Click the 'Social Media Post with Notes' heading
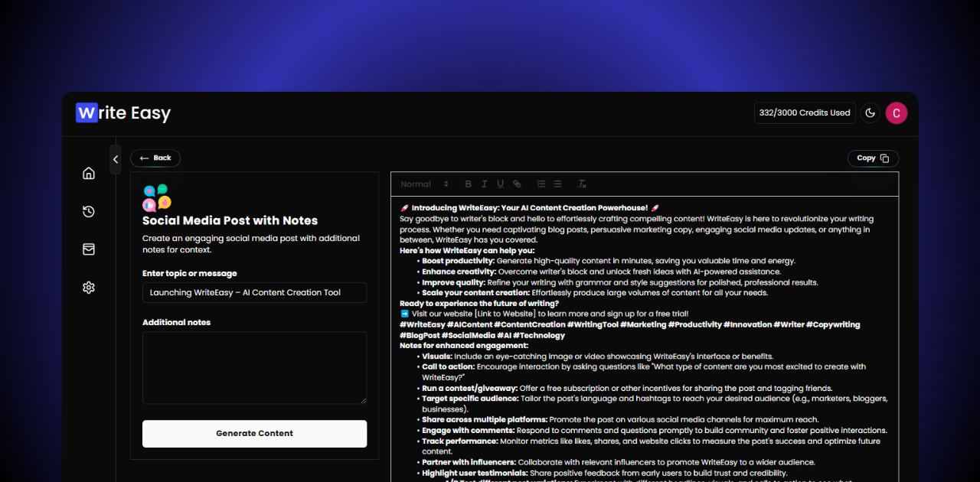This screenshot has height=482, width=980. [x=230, y=220]
